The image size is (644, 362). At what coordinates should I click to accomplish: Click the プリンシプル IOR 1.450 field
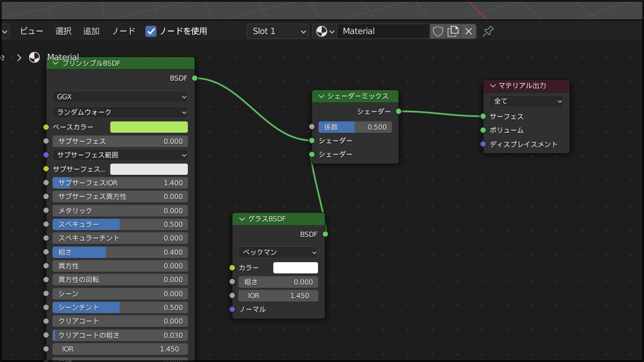click(120, 349)
